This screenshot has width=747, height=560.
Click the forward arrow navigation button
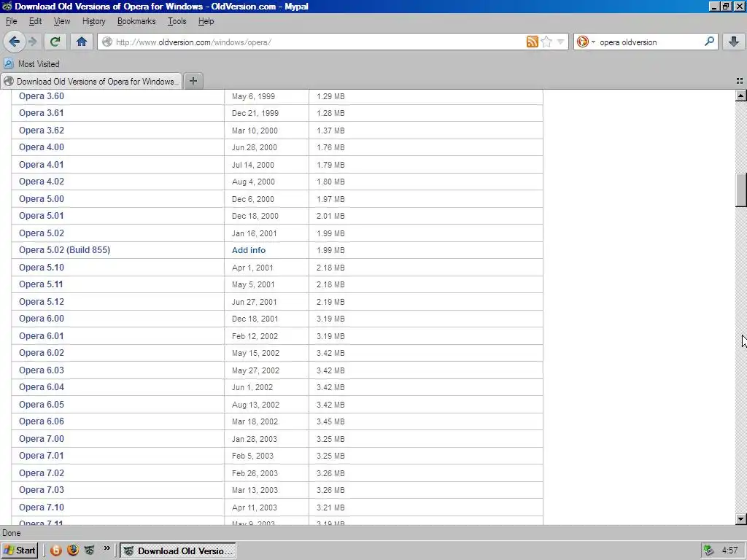tap(33, 42)
